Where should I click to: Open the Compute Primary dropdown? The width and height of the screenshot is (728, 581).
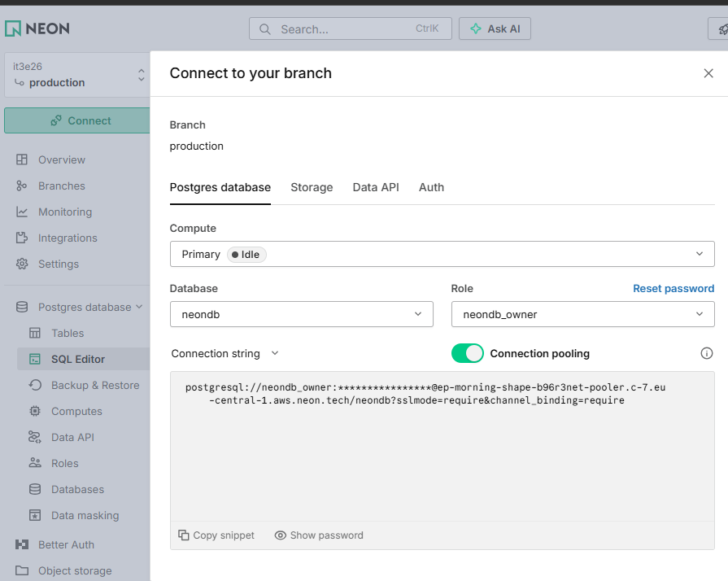pos(442,254)
